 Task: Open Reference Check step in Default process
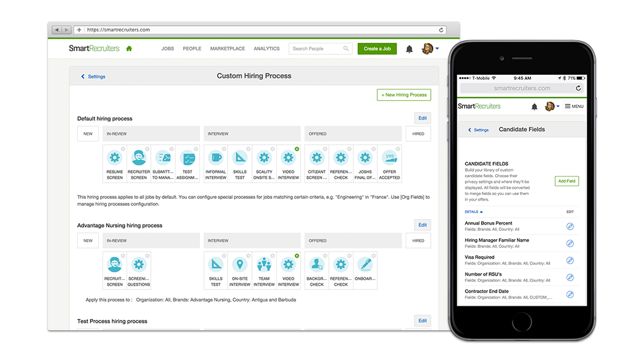341,164
